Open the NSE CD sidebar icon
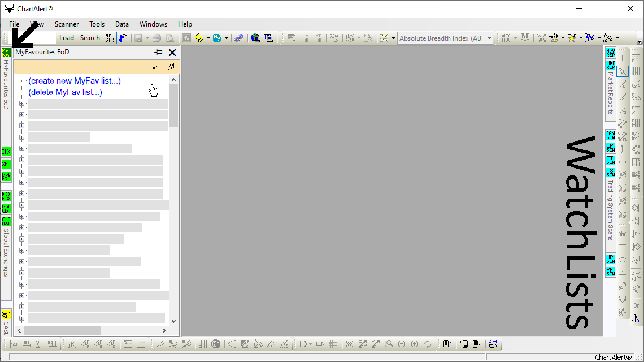The image size is (644, 362). (x=6, y=208)
